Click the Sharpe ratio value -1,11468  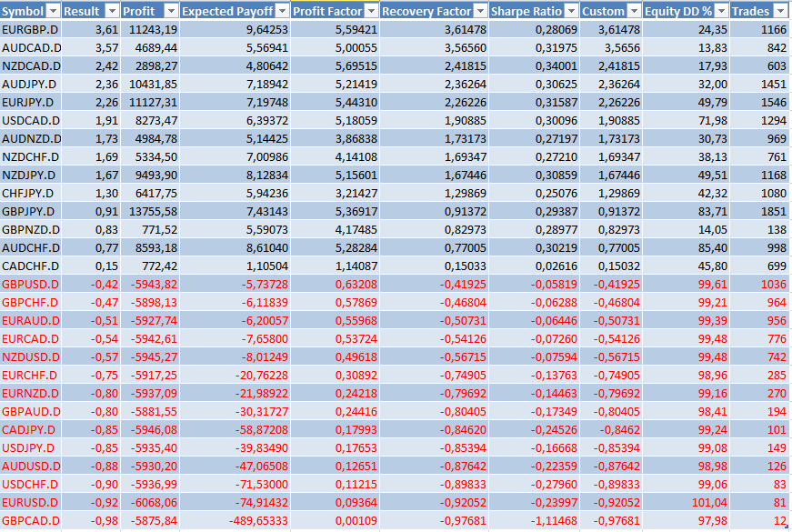point(554,521)
